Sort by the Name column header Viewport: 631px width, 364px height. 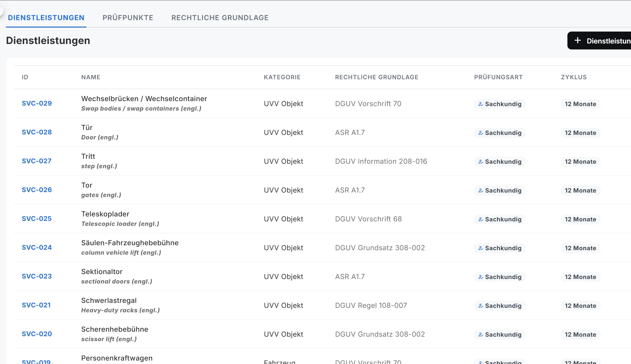click(91, 77)
